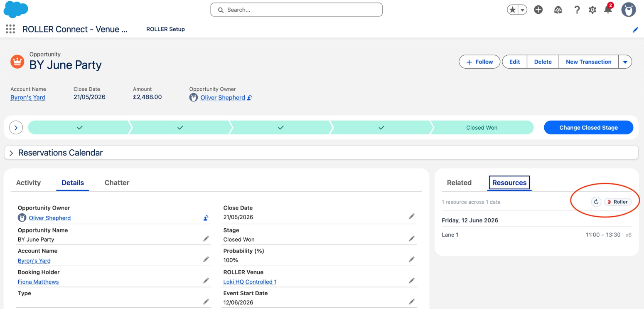
Task: Open the App Launcher dots grid
Action: pos(10,29)
